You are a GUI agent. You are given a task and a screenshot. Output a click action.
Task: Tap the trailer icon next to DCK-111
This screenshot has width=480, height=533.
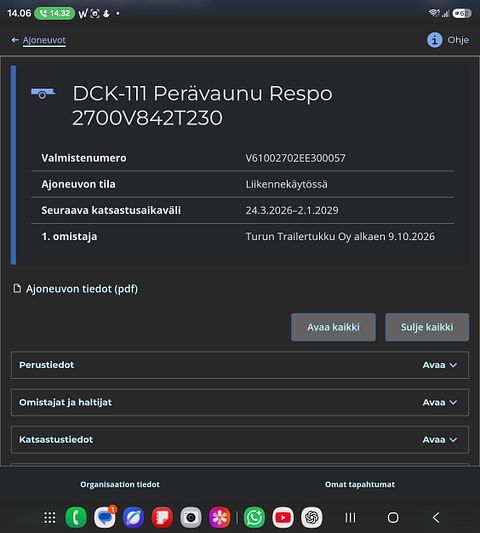pos(43,93)
